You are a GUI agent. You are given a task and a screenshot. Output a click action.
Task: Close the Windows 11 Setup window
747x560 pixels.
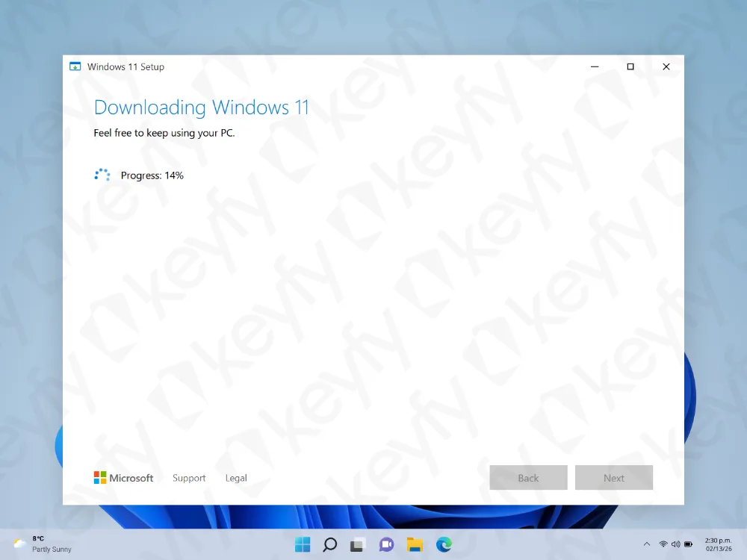point(666,66)
